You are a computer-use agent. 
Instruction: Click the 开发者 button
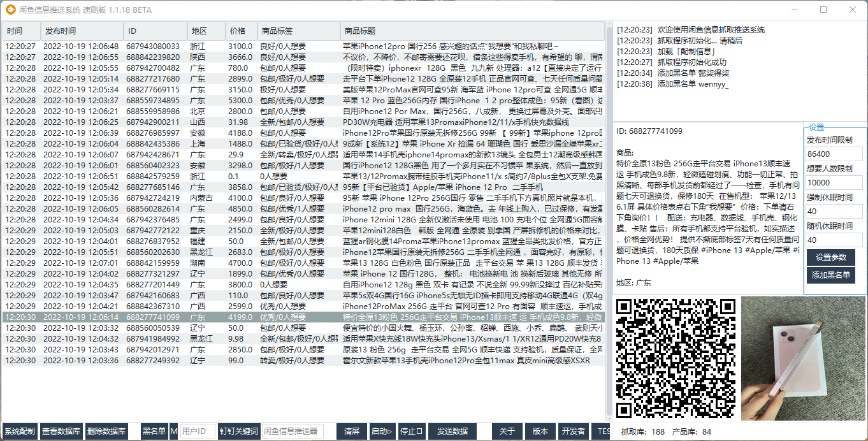coord(573,431)
